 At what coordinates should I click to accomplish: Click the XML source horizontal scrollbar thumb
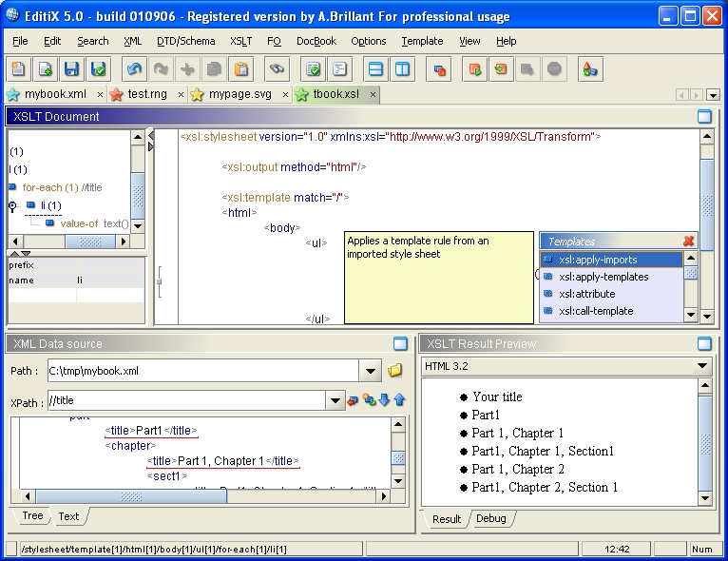coord(131,496)
